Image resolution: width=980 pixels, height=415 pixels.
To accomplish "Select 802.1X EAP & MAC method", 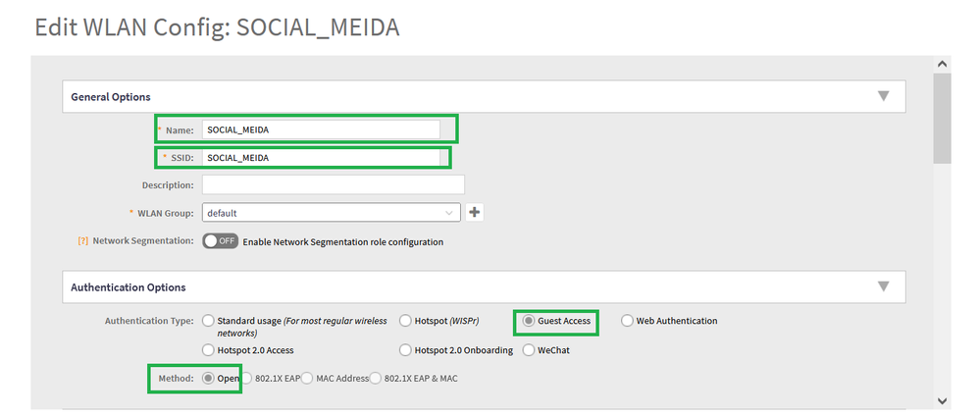I will coord(375,379).
